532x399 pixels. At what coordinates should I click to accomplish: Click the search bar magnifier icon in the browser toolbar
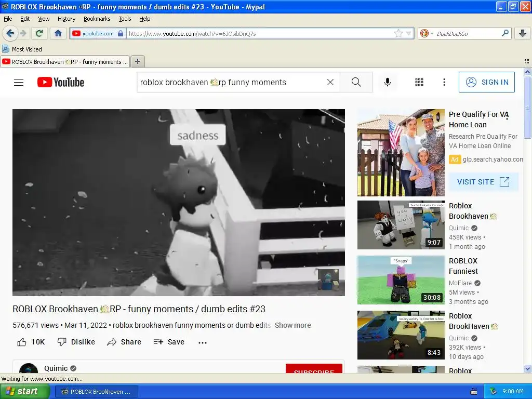click(505, 33)
